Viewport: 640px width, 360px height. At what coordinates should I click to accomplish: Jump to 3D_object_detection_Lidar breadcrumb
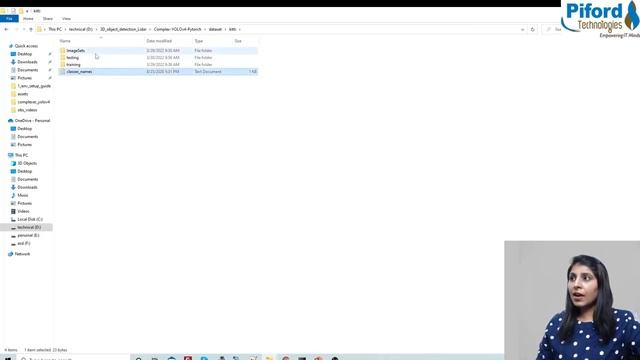pos(123,29)
